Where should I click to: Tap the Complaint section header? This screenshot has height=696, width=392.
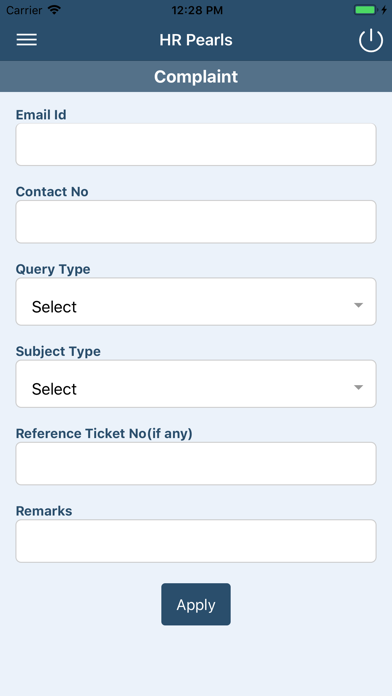[196, 76]
